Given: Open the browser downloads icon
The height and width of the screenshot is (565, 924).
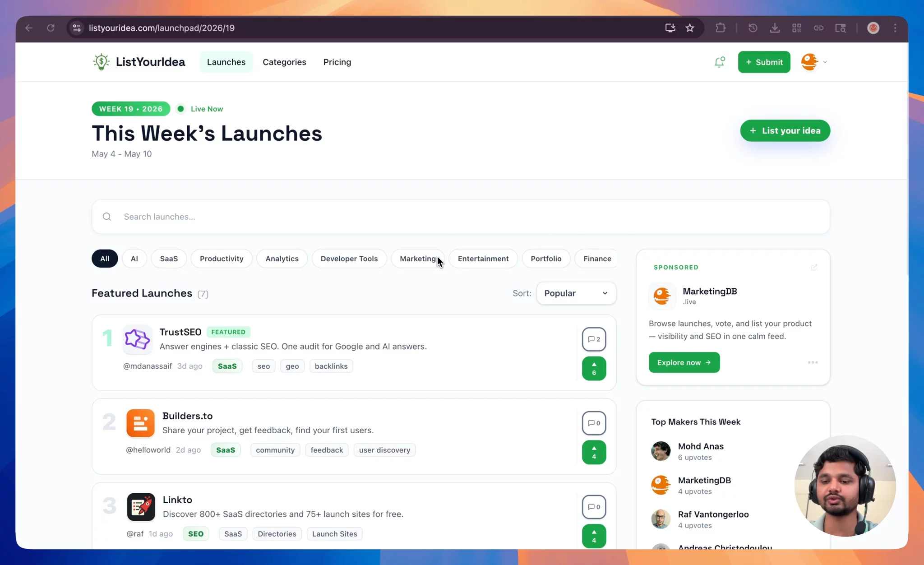Looking at the screenshot, I should 775,28.
